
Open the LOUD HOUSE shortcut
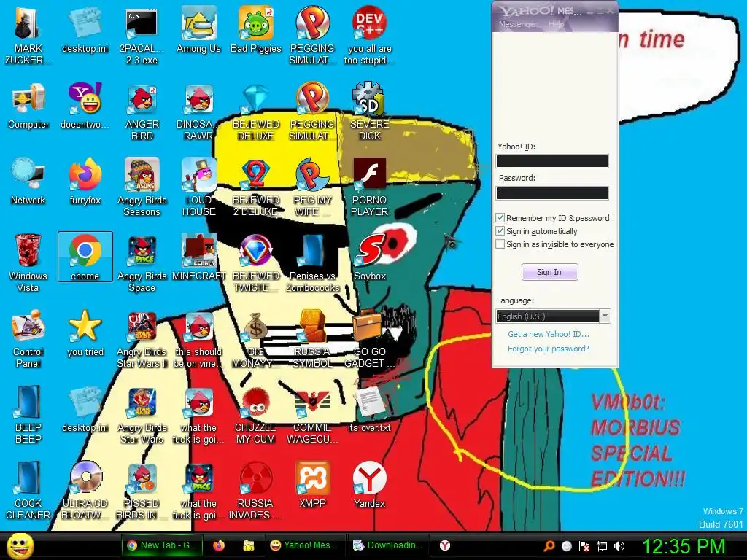[198, 186]
